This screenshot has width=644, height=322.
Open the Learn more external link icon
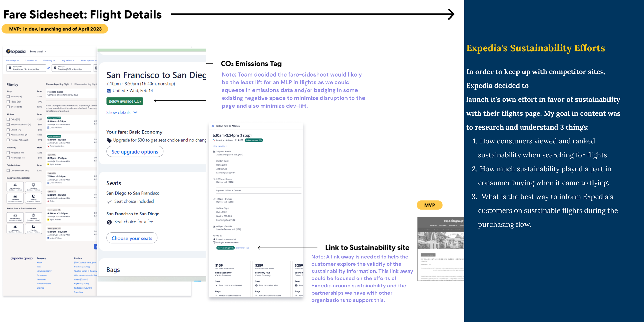tap(248, 248)
